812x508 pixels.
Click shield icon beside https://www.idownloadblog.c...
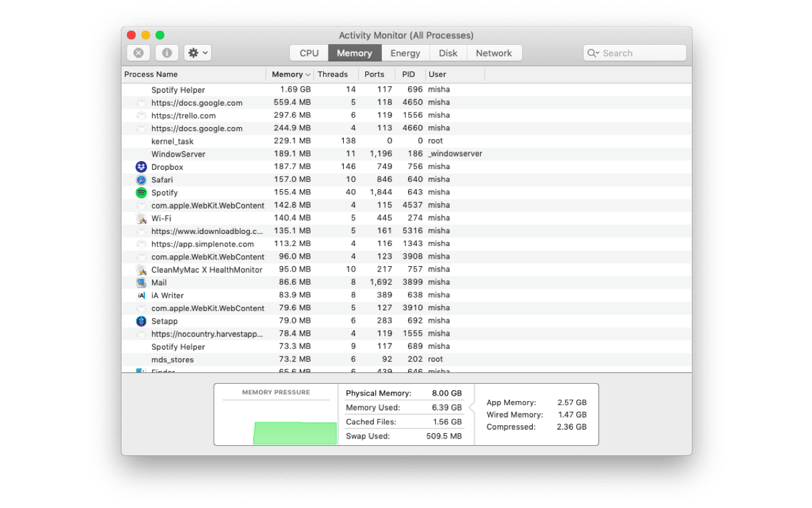pos(141,231)
